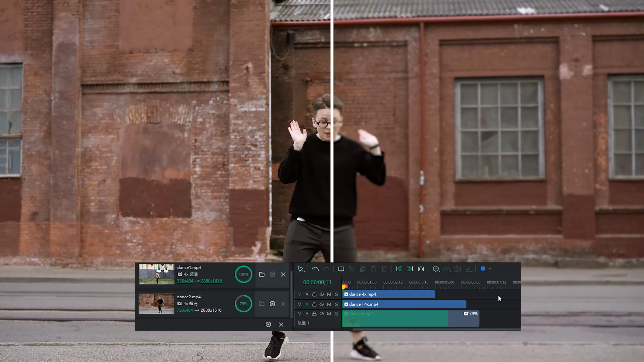Image resolution: width=644 pixels, height=362 pixels.
Task: Expand the blue marker dropdown arrow
Action: 490,269
